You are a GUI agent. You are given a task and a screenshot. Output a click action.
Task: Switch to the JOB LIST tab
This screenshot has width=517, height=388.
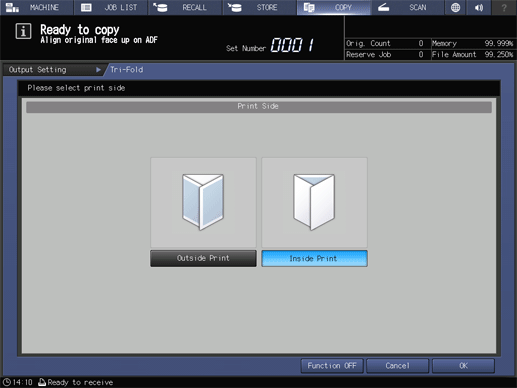(111, 7)
